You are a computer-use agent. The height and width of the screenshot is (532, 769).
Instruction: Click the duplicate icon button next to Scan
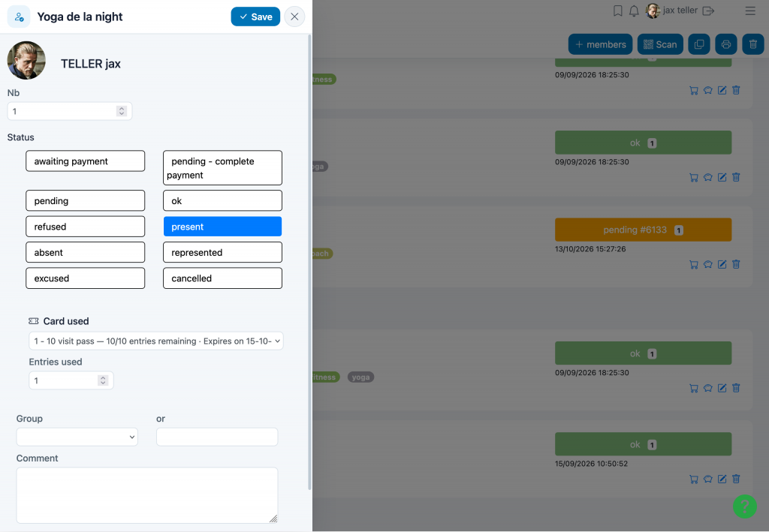click(699, 44)
